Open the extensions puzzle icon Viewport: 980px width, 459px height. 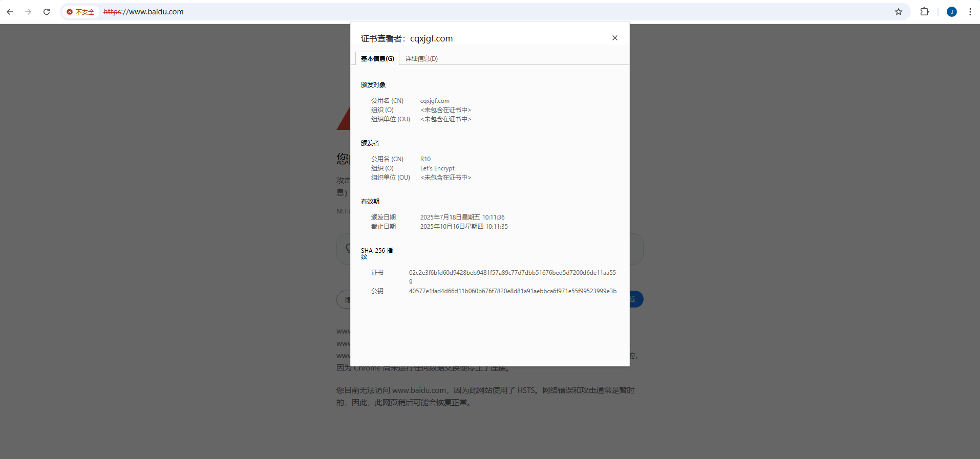924,12
